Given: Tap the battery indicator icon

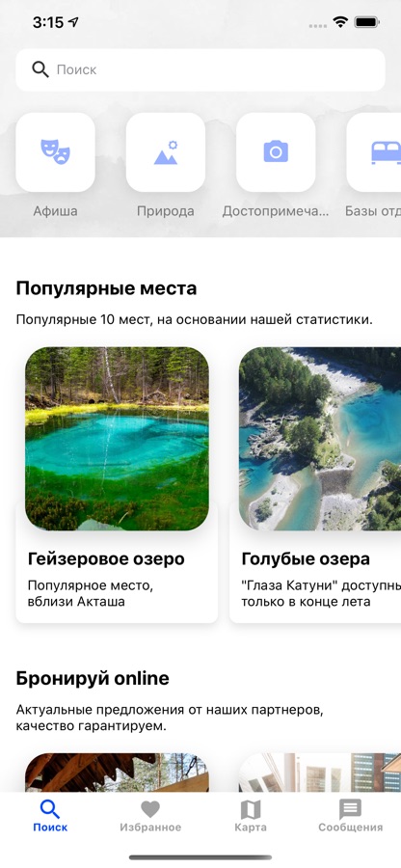Looking at the screenshot, I should [366, 23].
